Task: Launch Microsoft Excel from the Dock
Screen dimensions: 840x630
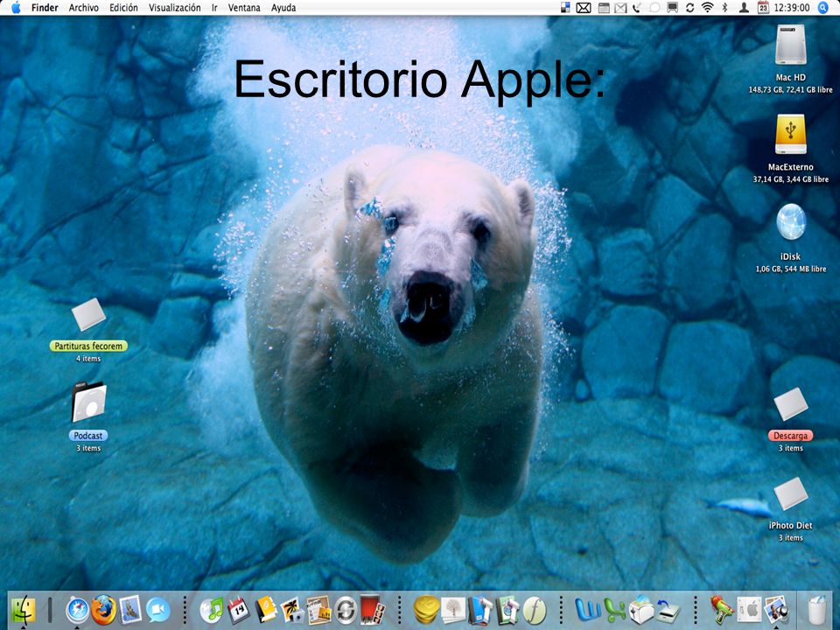Action: (x=614, y=610)
